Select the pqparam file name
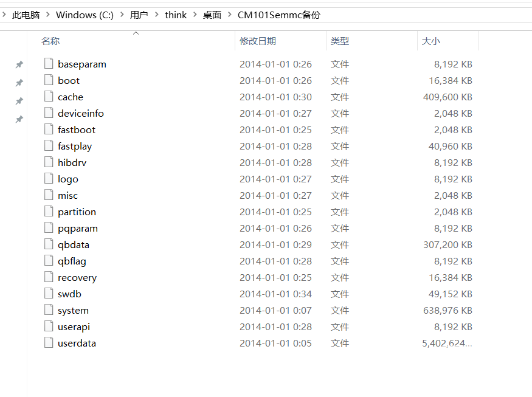The height and width of the screenshot is (397, 532). (x=78, y=229)
